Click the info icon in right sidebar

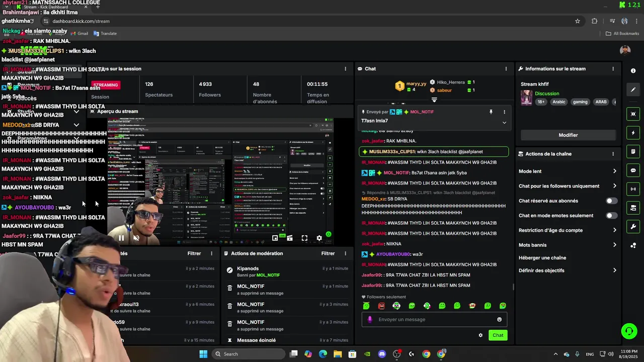point(633,71)
